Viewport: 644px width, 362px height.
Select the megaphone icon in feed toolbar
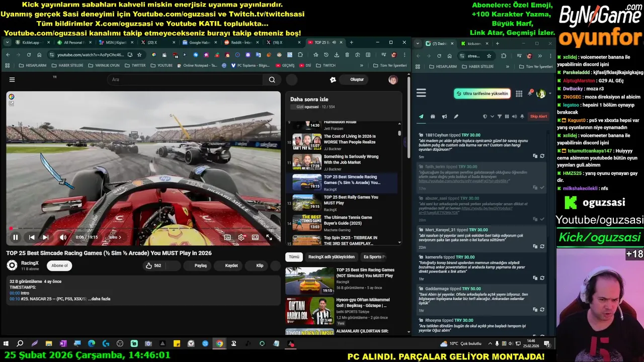coord(444,116)
